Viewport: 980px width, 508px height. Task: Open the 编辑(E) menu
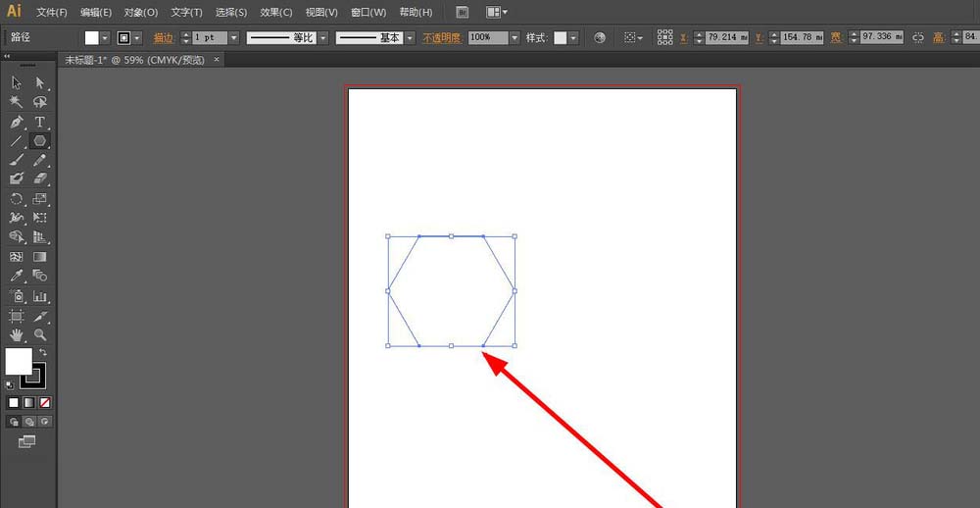pos(96,12)
